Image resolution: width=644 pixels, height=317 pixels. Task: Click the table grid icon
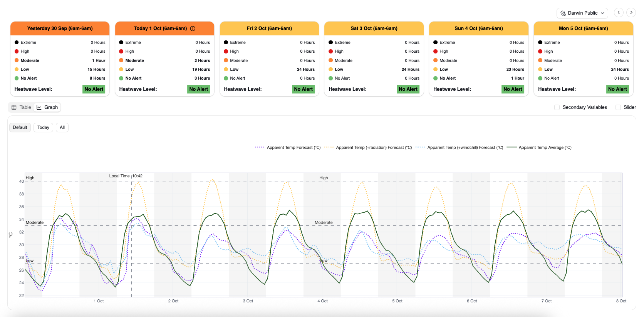(14, 107)
